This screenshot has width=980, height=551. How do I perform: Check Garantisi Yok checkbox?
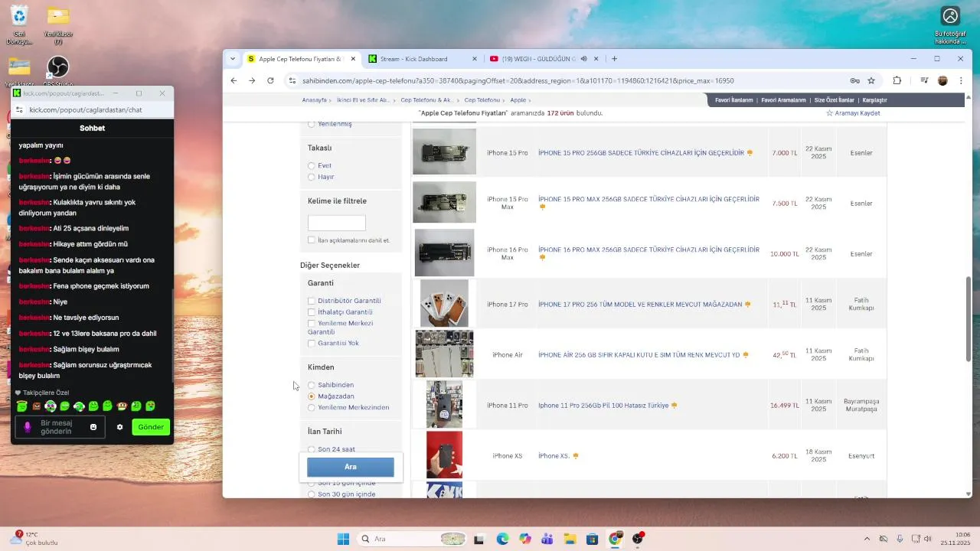(312, 344)
